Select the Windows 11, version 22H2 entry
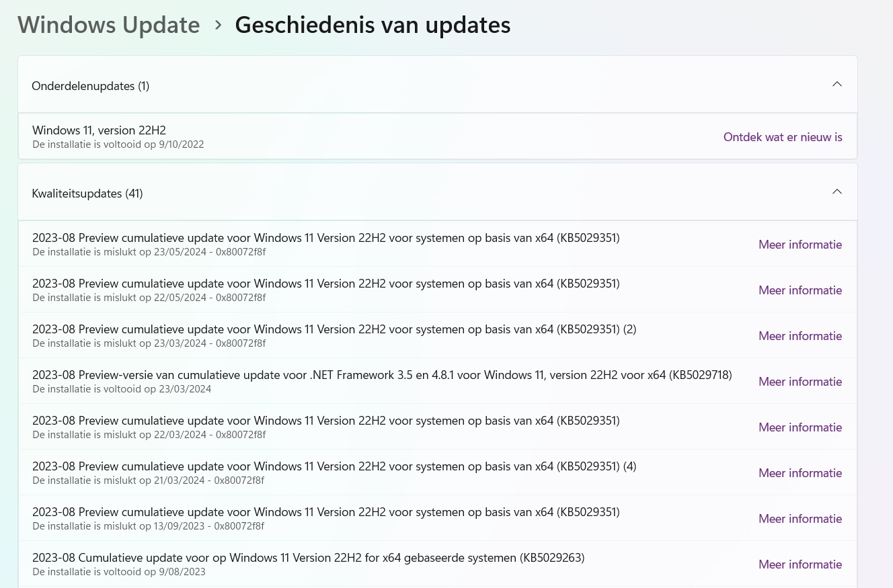The width and height of the screenshot is (893, 588). [x=99, y=130]
